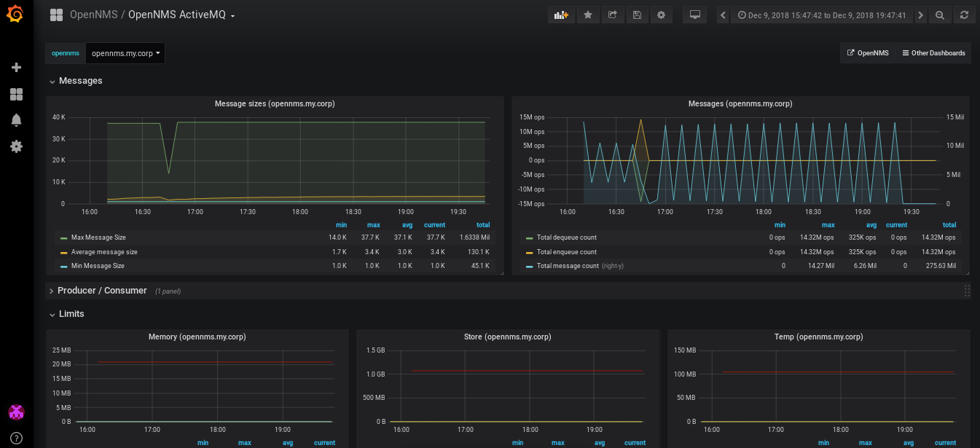Star this dashboard as favorite
The height and width of the screenshot is (448, 980).
click(x=588, y=15)
